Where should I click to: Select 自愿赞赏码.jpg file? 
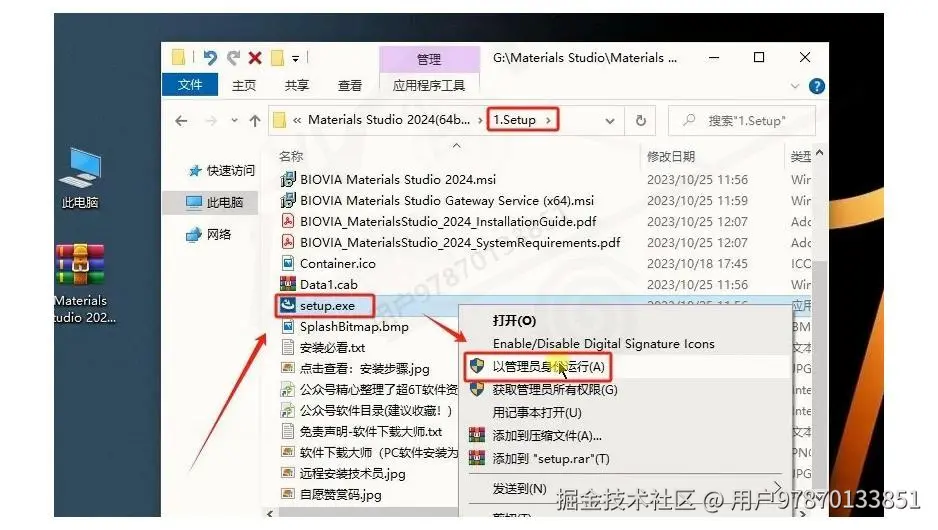point(331,495)
